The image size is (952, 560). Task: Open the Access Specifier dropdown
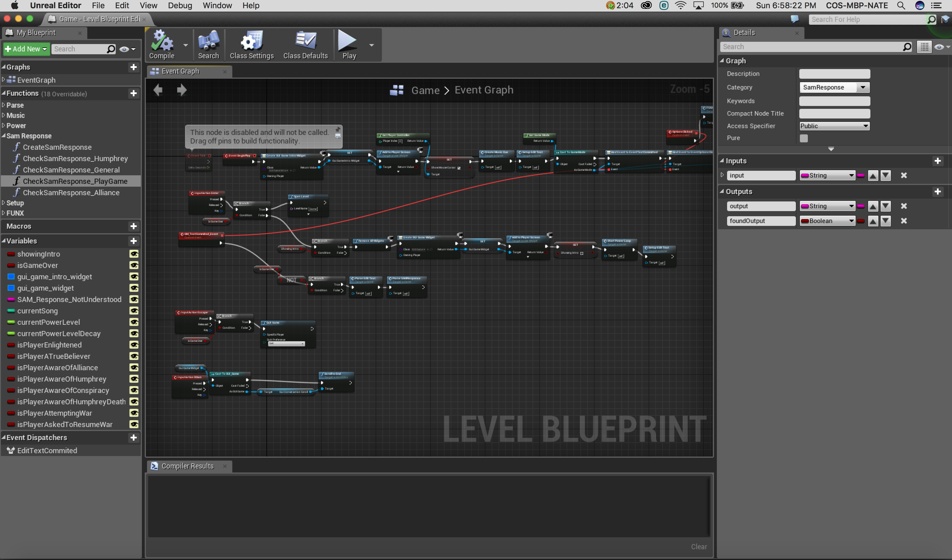pyautogui.click(x=834, y=126)
